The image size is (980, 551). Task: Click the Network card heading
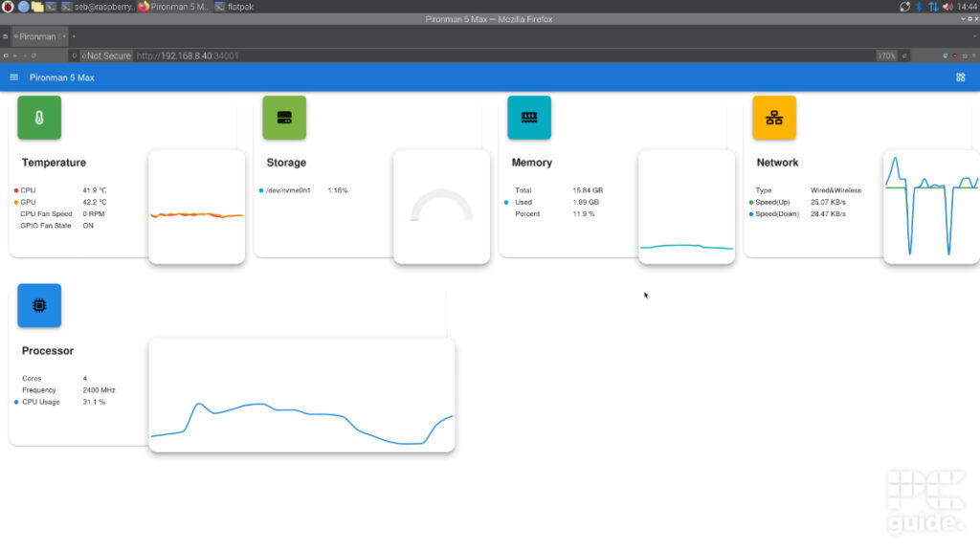pos(777,163)
